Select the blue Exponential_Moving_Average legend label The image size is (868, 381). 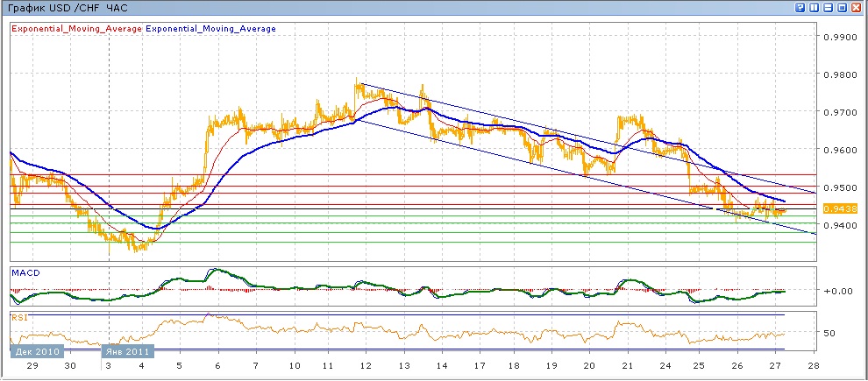click(x=210, y=29)
